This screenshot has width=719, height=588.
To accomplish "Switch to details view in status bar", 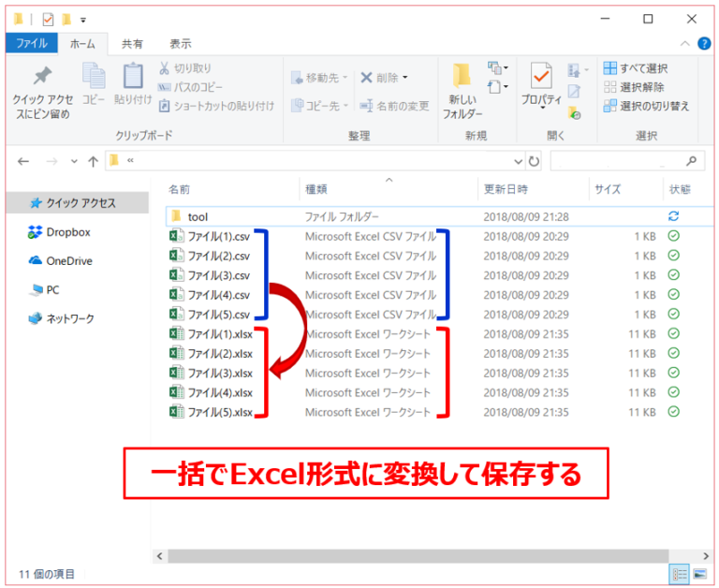I will [x=678, y=574].
